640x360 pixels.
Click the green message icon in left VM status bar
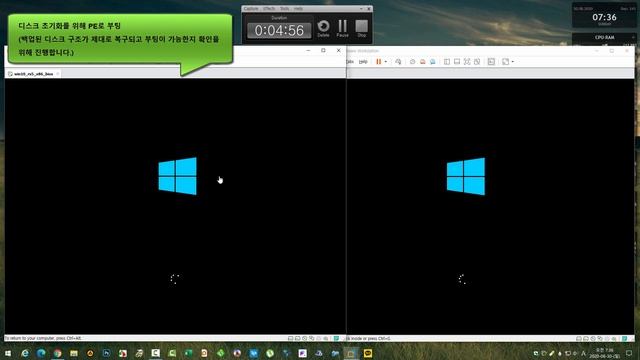pyautogui.click(x=336, y=338)
